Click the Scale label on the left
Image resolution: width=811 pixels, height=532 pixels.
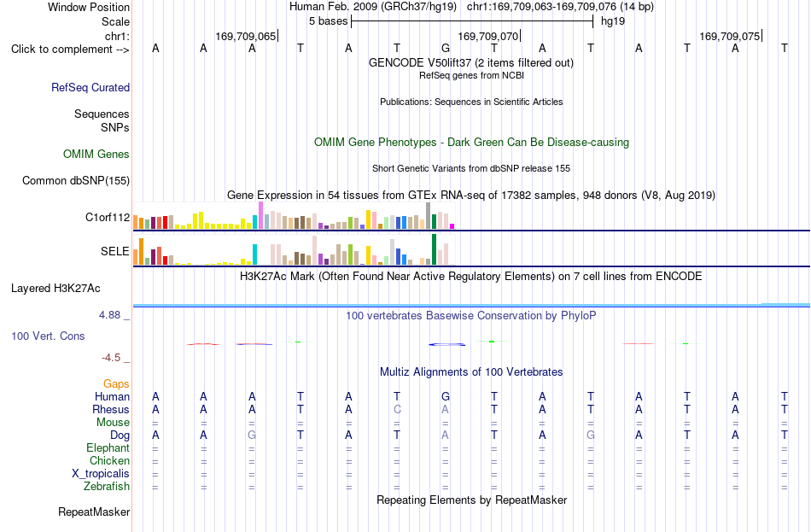[115, 21]
